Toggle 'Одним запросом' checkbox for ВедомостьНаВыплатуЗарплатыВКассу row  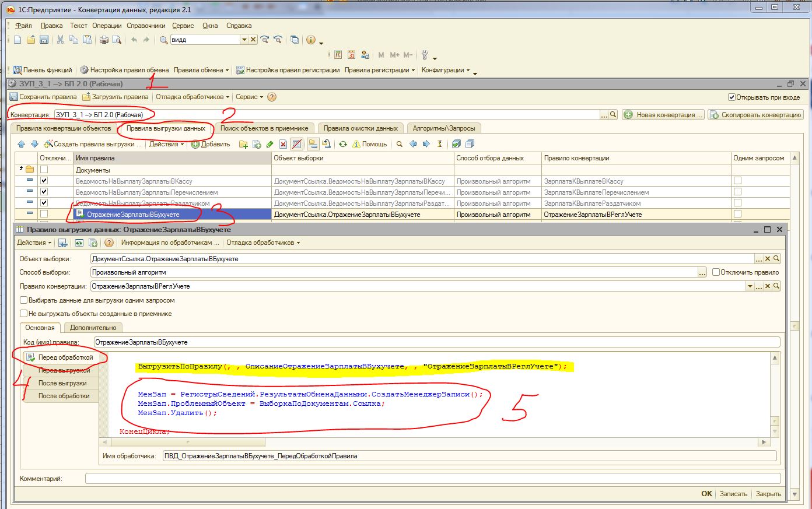click(x=737, y=181)
